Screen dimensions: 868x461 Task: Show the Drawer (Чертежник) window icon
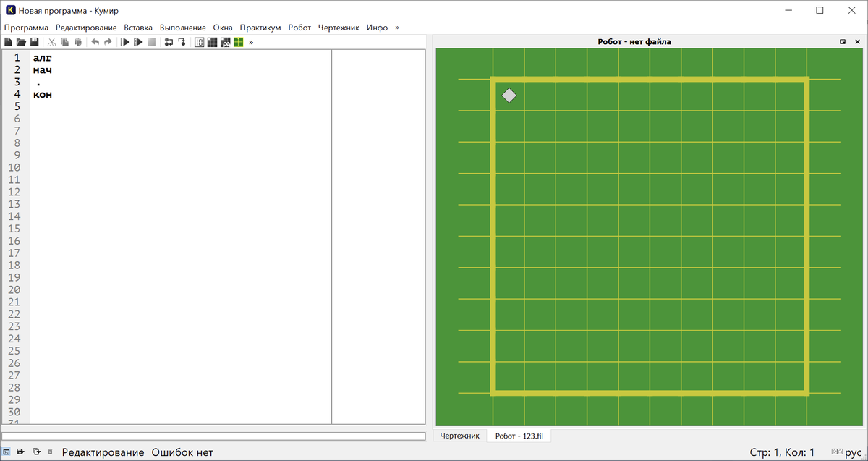tap(238, 42)
